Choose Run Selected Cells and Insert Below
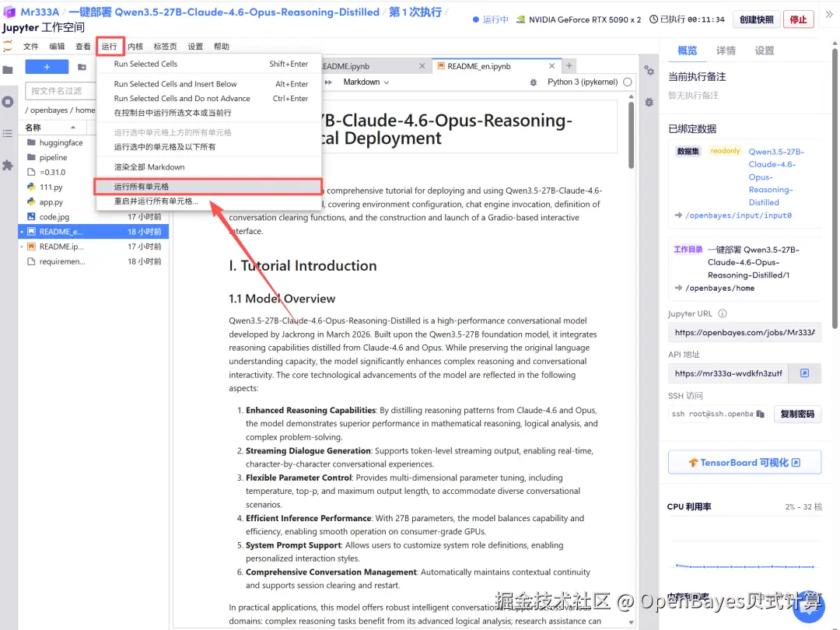The image size is (840, 630). click(209, 84)
